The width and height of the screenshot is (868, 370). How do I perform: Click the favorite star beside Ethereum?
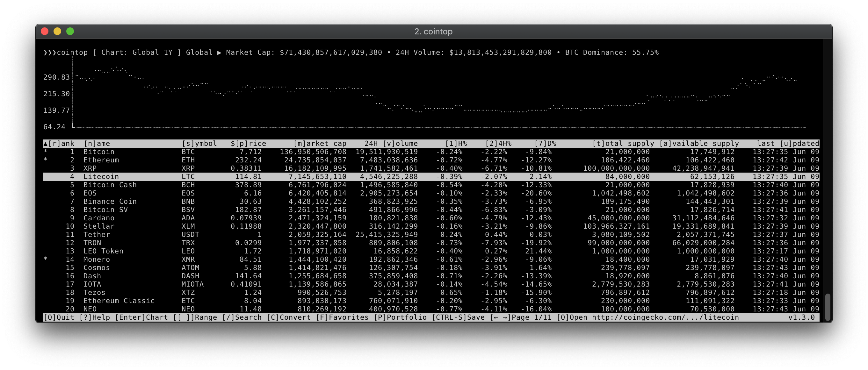coord(46,160)
